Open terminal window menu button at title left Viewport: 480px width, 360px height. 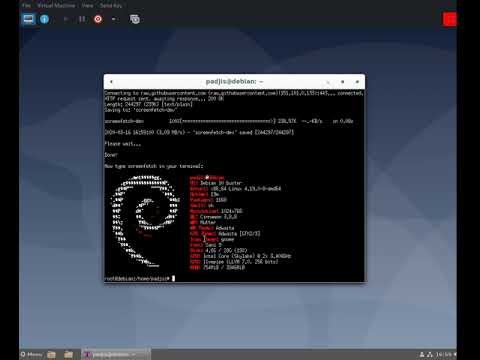pos(111,82)
